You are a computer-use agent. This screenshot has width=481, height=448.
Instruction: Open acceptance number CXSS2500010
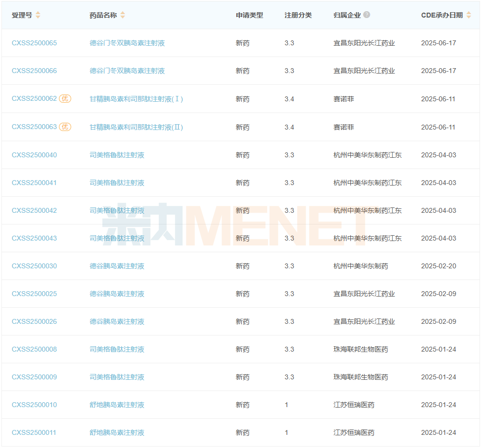coord(34,405)
